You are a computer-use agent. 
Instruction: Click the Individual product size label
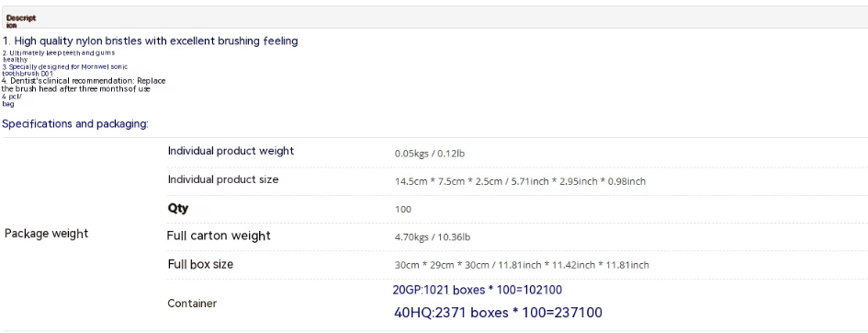(223, 179)
